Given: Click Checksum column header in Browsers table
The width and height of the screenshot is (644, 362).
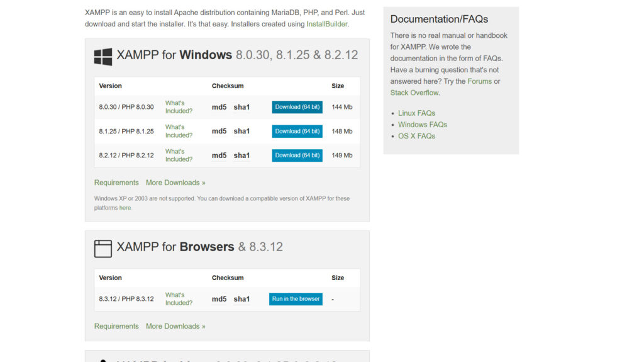Looking at the screenshot, I should [228, 278].
